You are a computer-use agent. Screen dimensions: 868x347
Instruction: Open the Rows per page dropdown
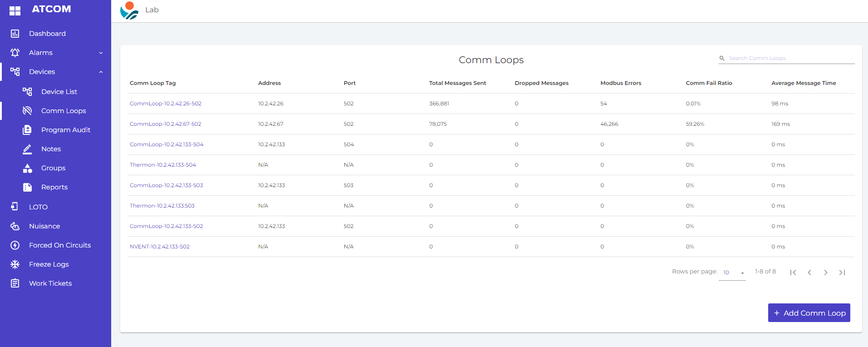[732, 273]
